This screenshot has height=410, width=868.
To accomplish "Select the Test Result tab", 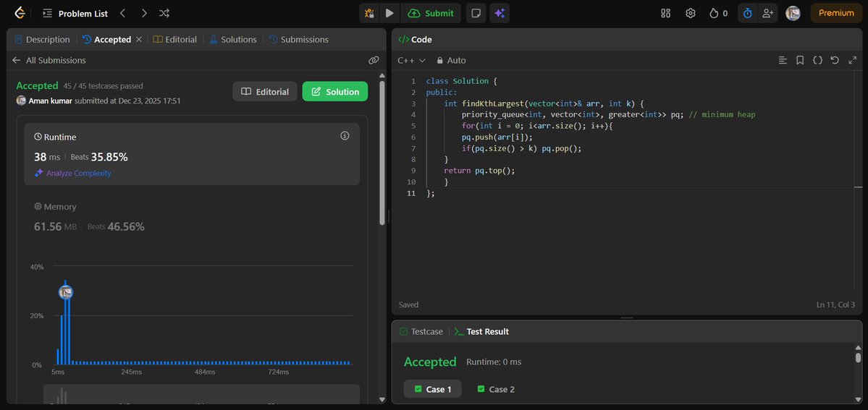I will tap(481, 331).
